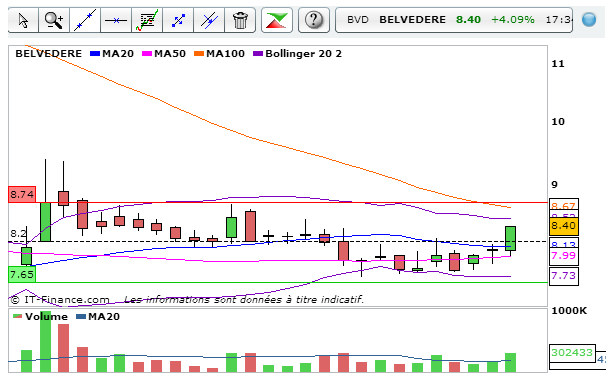Choose the trend line drawing tool
The width and height of the screenshot is (616, 388).
click(85, 20)
